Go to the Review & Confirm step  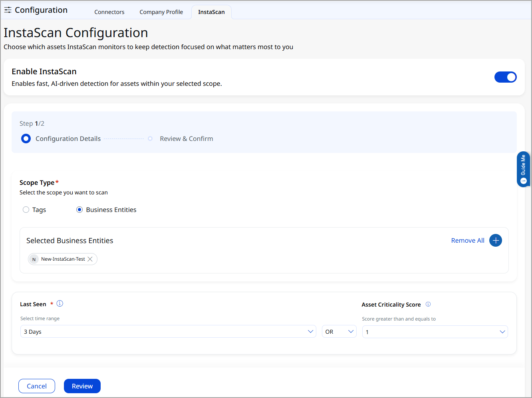(x=181, y=139)
